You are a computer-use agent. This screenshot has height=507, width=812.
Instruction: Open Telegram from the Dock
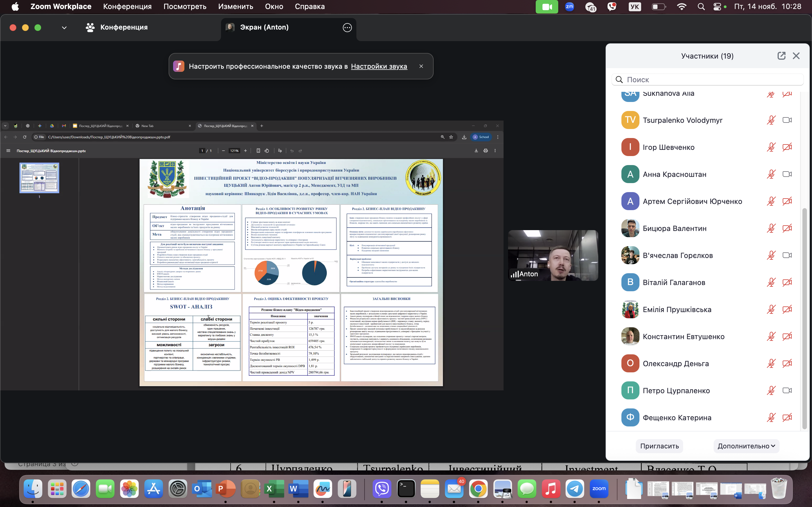(574, 489)
